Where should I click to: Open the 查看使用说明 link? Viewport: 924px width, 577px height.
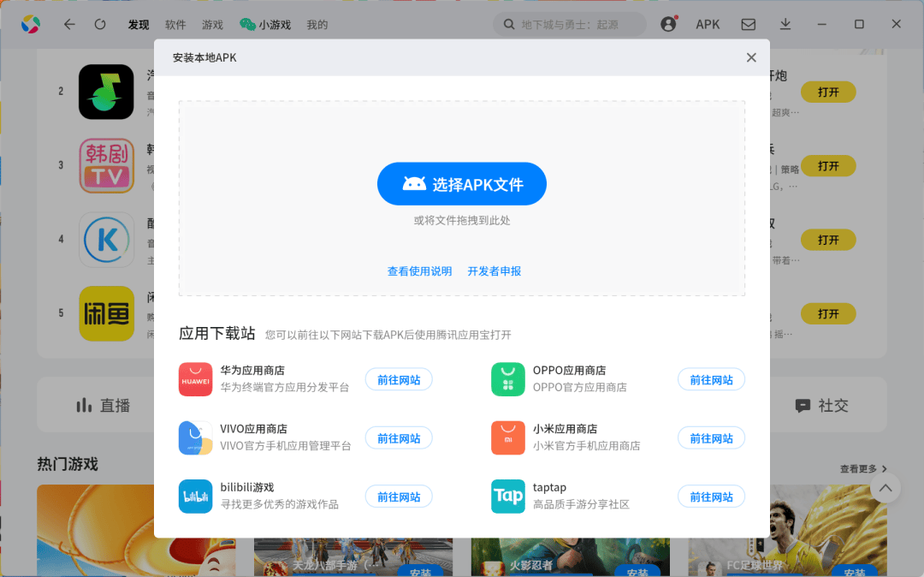[419, 271]
